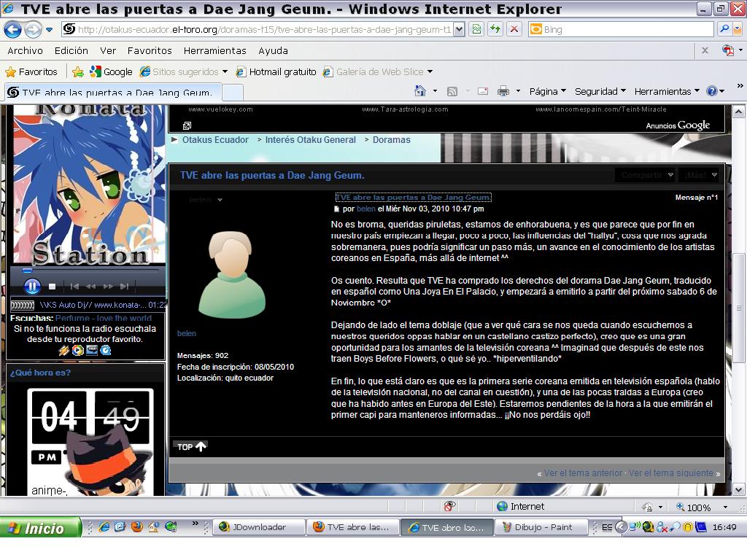Click the browser Forward arrow
This screenshot has width=747, height=560.
click(x=33, y=30)
